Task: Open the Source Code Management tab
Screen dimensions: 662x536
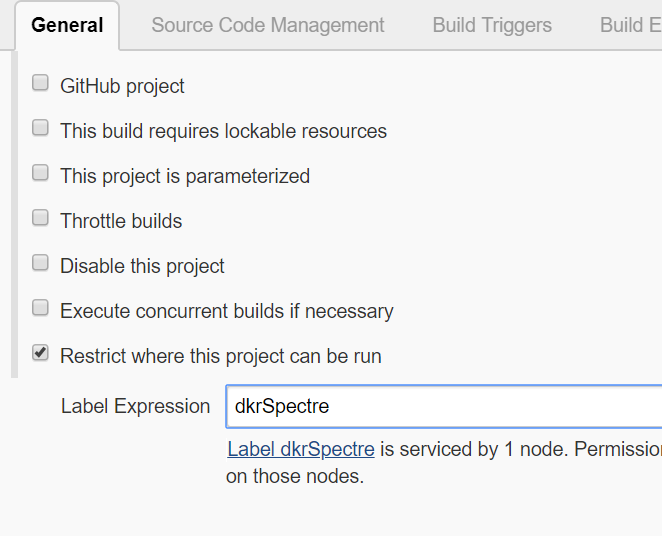Action: (x=267, y=25)
